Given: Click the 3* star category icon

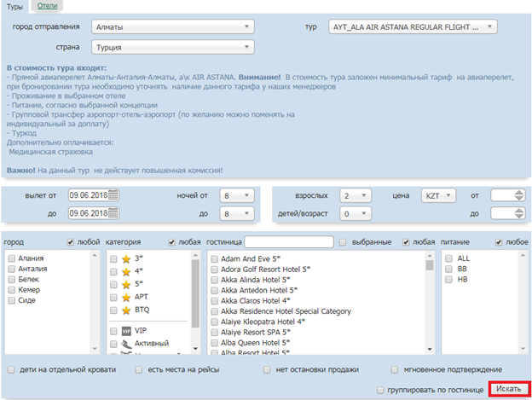Looking at the screenshot, I should [126, 259].
